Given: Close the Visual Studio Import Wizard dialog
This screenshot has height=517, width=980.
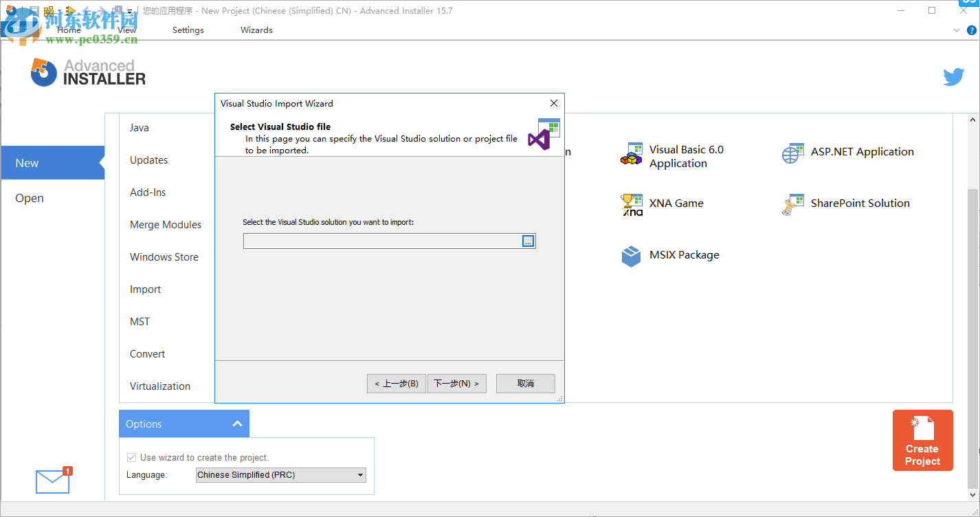Looking at the screenshot, I should point(554,103).
